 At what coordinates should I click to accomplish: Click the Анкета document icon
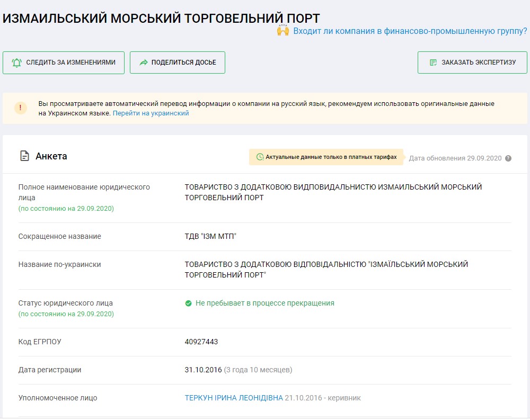[x=25, y=156]
